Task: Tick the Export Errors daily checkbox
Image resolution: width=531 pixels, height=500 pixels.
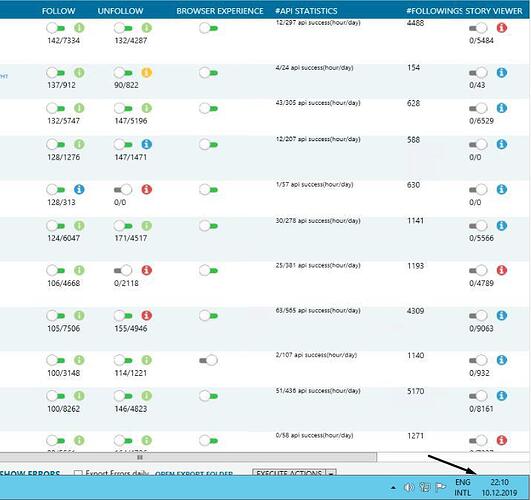Action: 78,473
